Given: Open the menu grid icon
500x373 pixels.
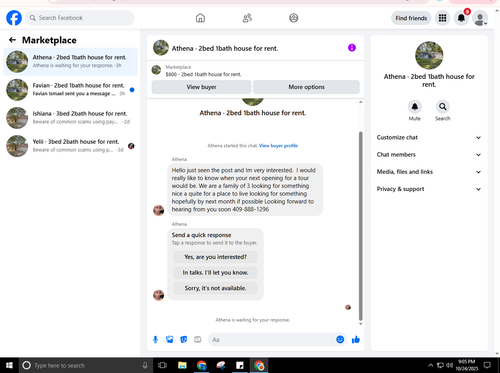Looking at the screenshot, I should 442,18.
